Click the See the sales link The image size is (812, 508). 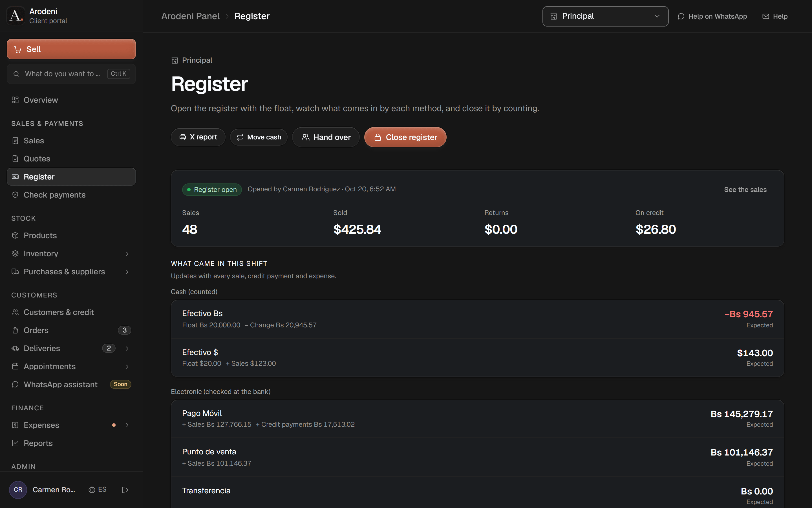[x=745, y=189]
